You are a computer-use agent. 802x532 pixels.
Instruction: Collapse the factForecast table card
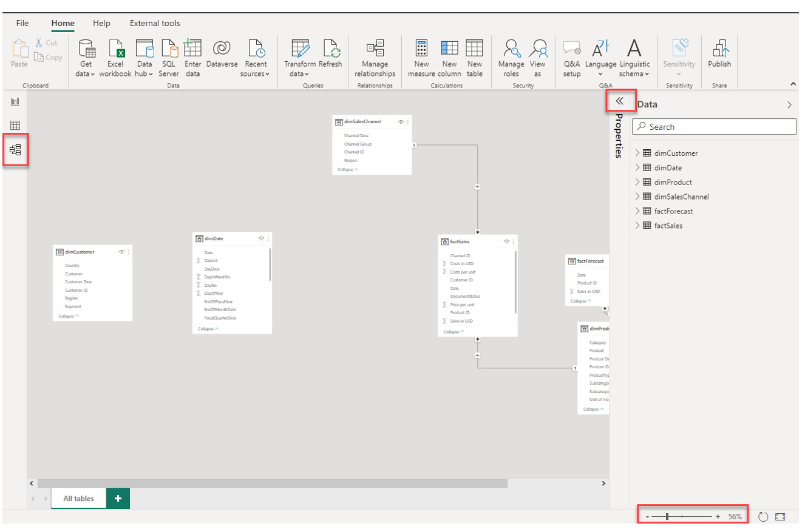pos(582,301)
